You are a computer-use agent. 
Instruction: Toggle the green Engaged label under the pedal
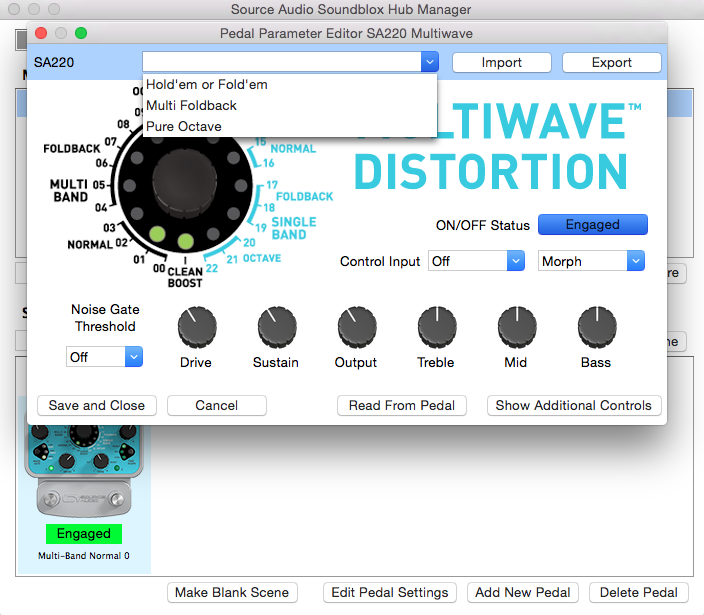click(84, 534)
